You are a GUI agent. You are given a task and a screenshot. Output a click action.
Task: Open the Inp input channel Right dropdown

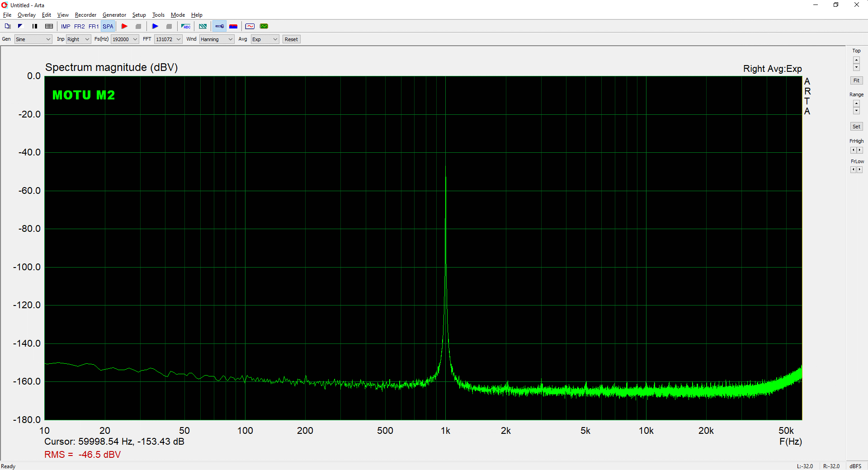(x=79, y=39)
